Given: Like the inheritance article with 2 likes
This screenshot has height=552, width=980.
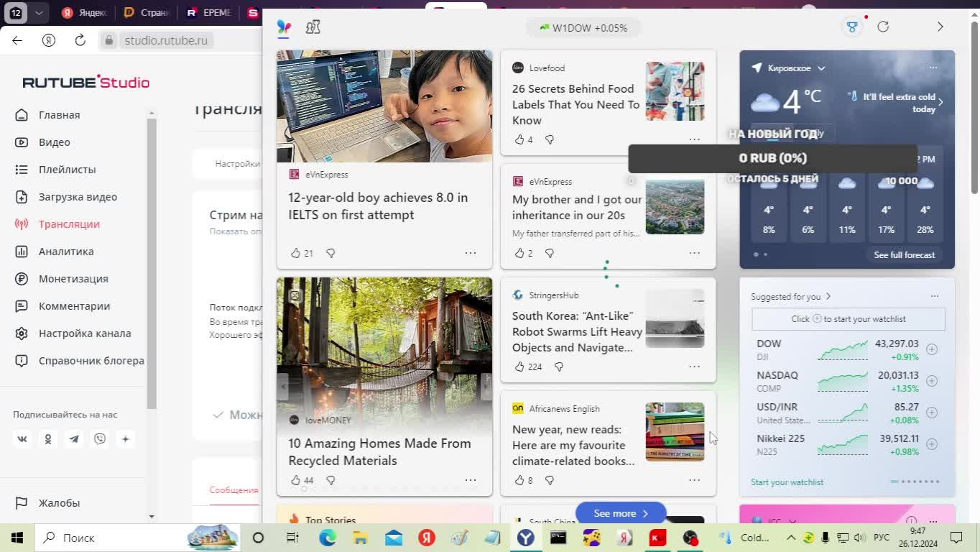Looking at the screenshot, I should 519,253.
